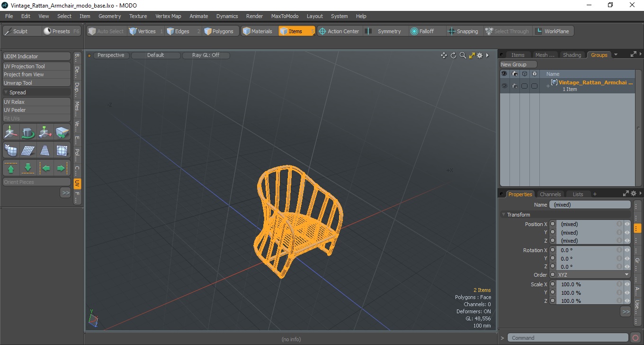Screen dimensions: 644x345
Task: Open more tabs arrow next to Groups tab
Action: [616, 54]
